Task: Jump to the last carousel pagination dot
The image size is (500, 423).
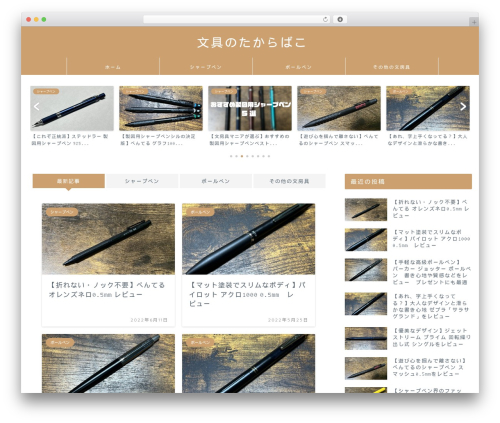Action: point(269,156)
